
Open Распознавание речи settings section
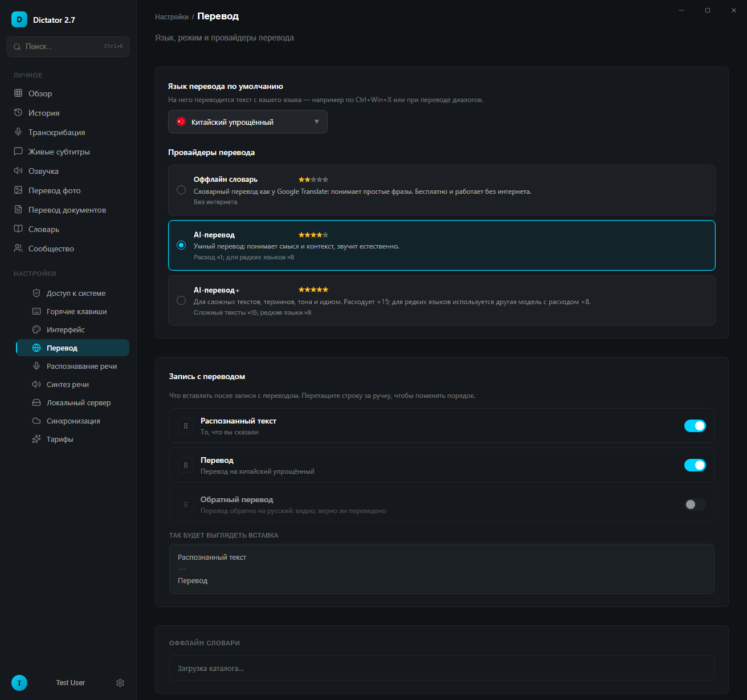pyautogui.click(x=72, y=366)
